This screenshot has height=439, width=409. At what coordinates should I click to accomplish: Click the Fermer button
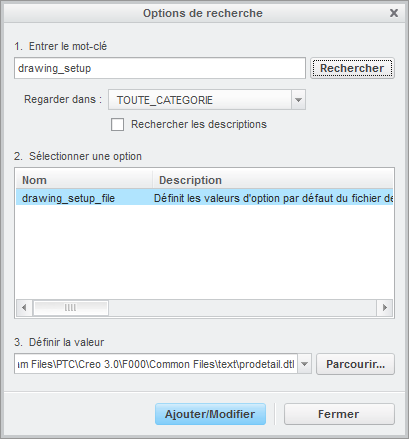(x=339, y=414)
